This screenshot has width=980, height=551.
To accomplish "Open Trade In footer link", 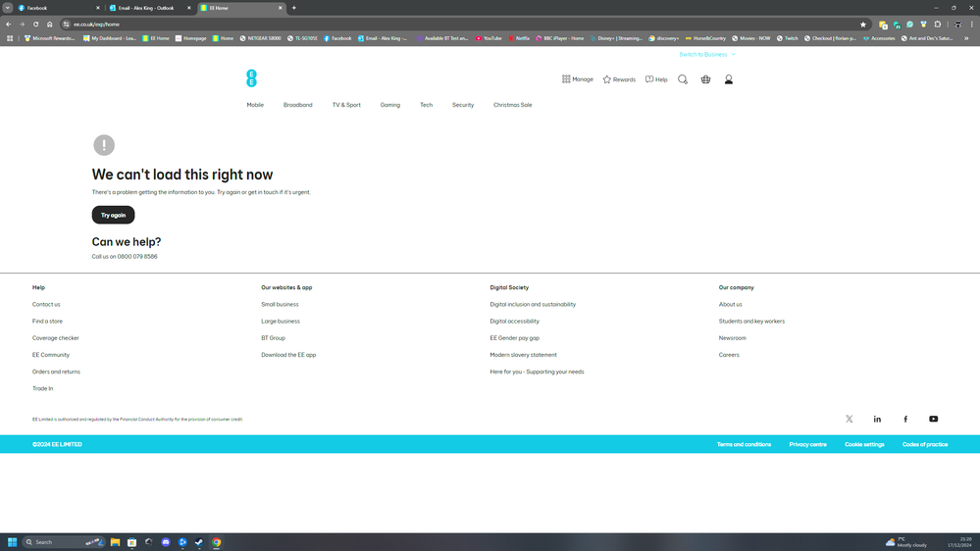I will click(x=42, y=388).
